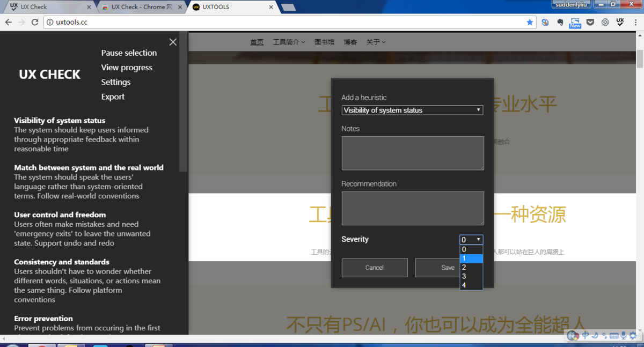The width and height of the screenshot is (644, 347).
Task: Reload the current page
Action: coord(35,22)
